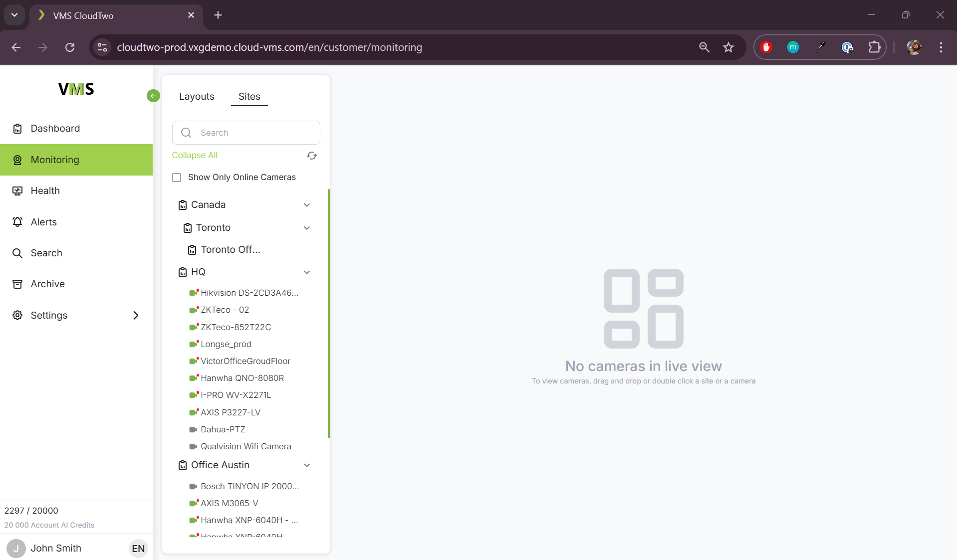This screenshot has height=560, width=957.
Task: Open the John Smith user profile
Action: (56, 548)
